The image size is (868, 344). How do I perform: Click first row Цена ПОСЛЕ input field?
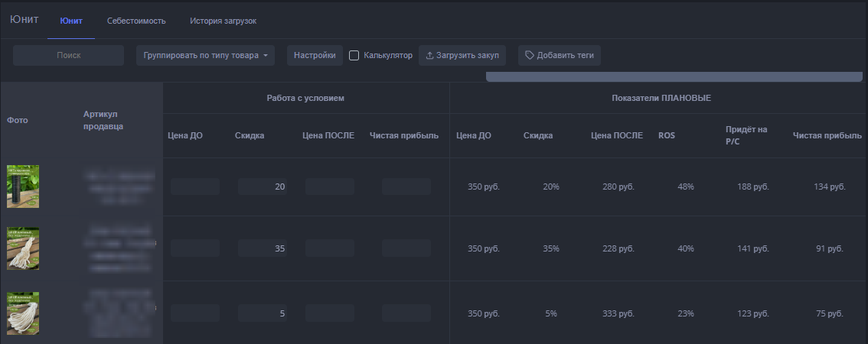pyautogui.click(x=329, y=187)
